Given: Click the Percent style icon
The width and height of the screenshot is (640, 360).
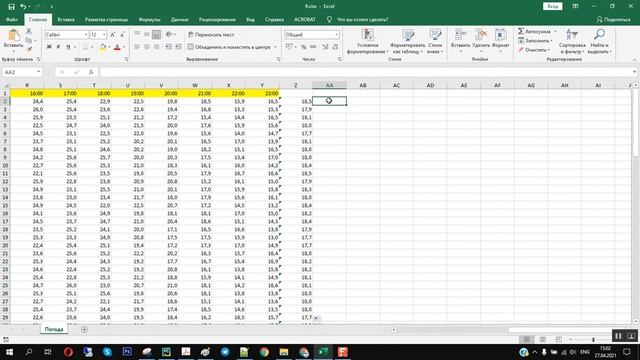Looking at the screenshot, I should (x=303, y=47).
